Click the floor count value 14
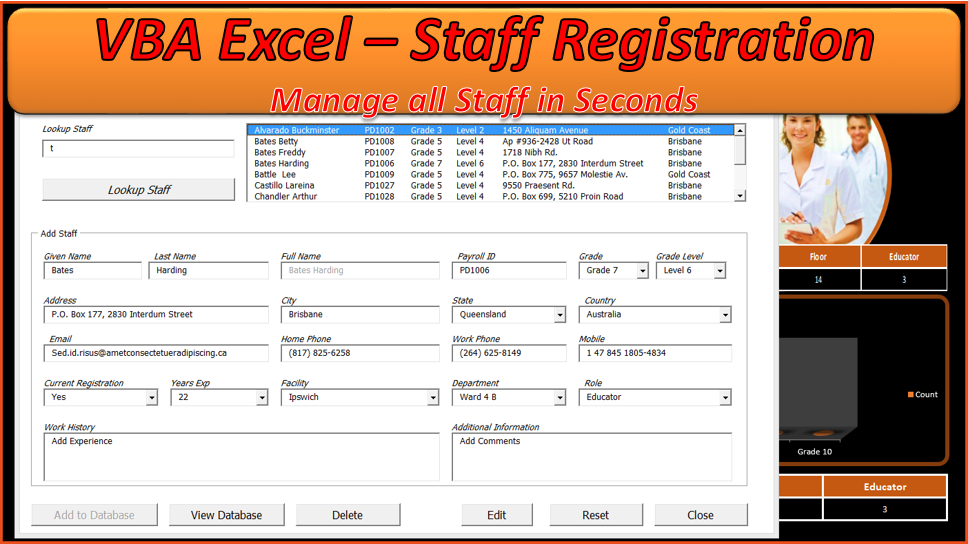Viewport: 968px width, 544px height. click(819, 280)
